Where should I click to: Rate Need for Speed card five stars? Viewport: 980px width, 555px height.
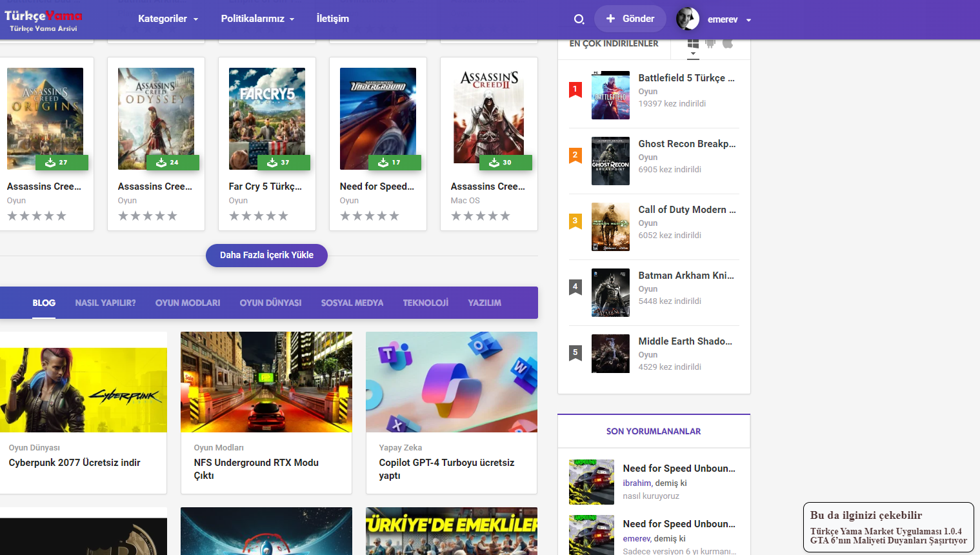[394, 216]
